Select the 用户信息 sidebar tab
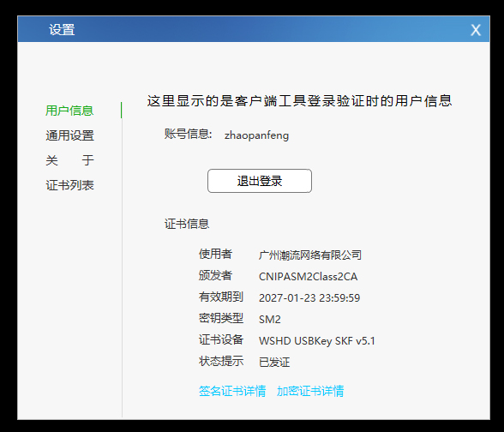504x432 pixels. pyautogui.click(x=69, y=111)
